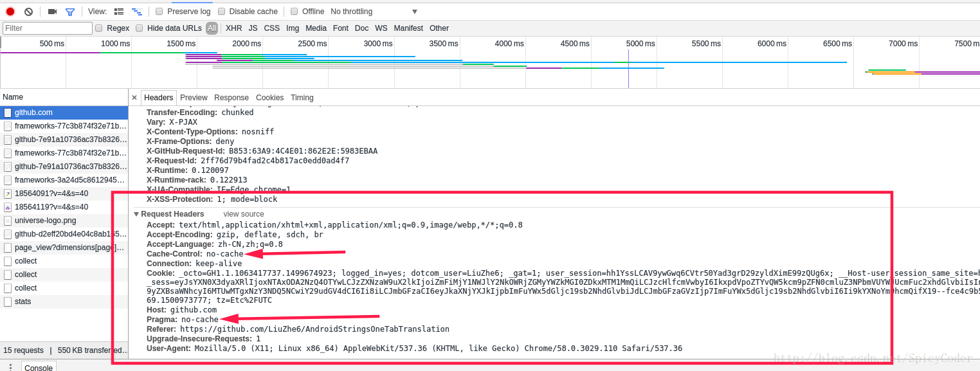
Task: Click the 5000 ms timeline marker
Action: pyautogui.click(x=640, y=44)
